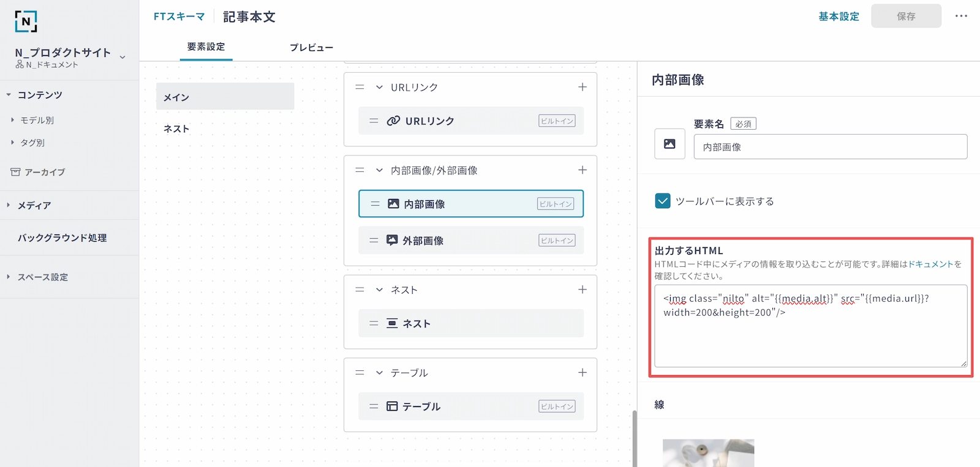The width and height of the screenshot is (980, 467).
Task: Open the ドキュメント link in HTML description
Action: click(x=930, y=264)
